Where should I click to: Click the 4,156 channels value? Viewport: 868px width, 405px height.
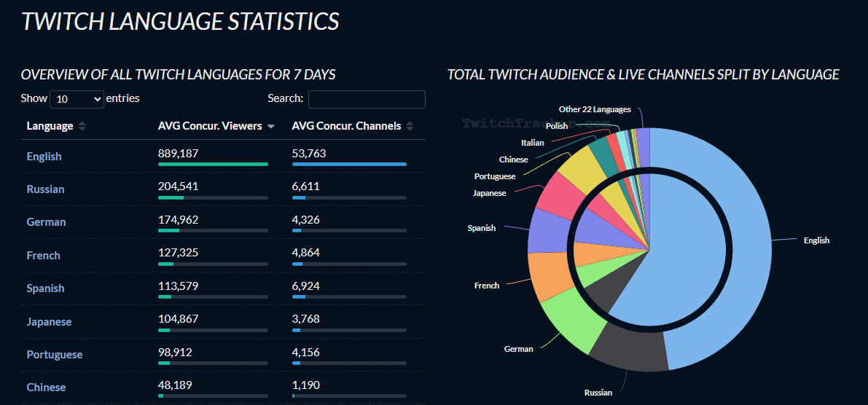[305, 353]
